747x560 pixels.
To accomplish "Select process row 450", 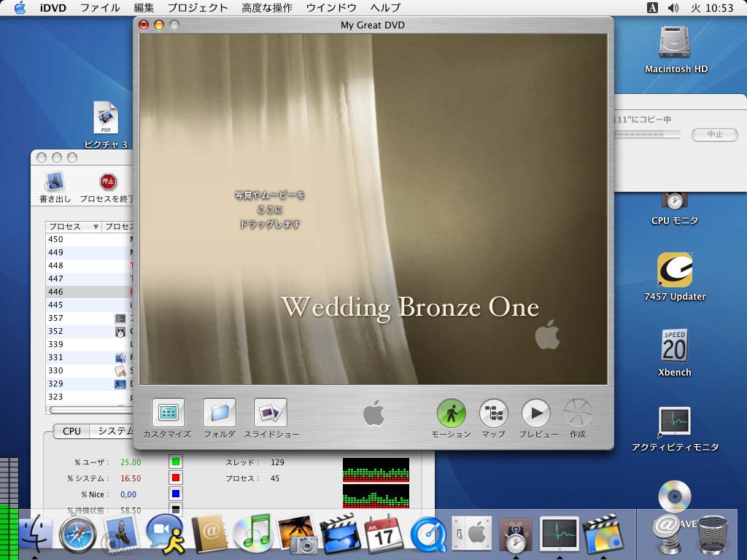I will pyautogui.click(x=89, y=239).
